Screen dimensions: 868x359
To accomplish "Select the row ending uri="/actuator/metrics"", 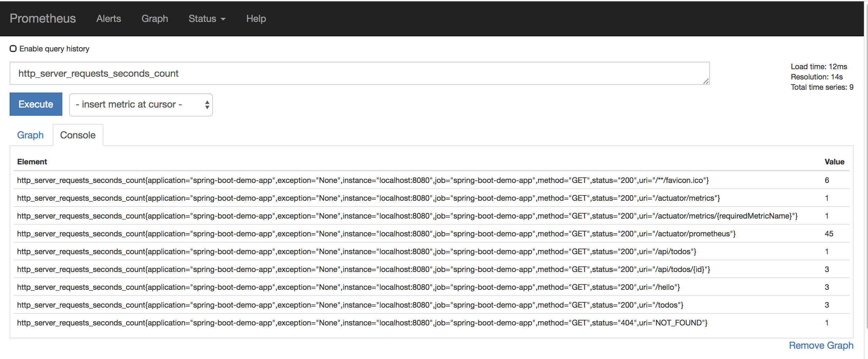I will click(x=432, y=198).
